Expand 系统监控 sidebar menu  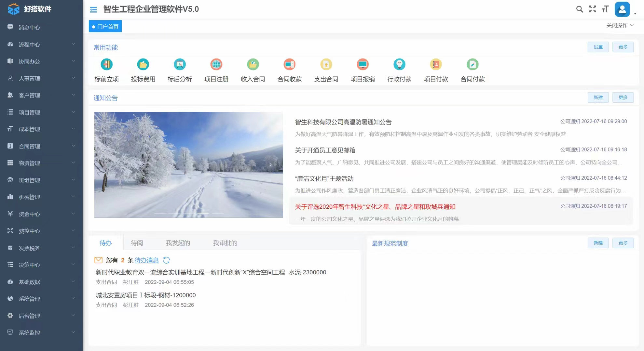(x=41, y=332)
